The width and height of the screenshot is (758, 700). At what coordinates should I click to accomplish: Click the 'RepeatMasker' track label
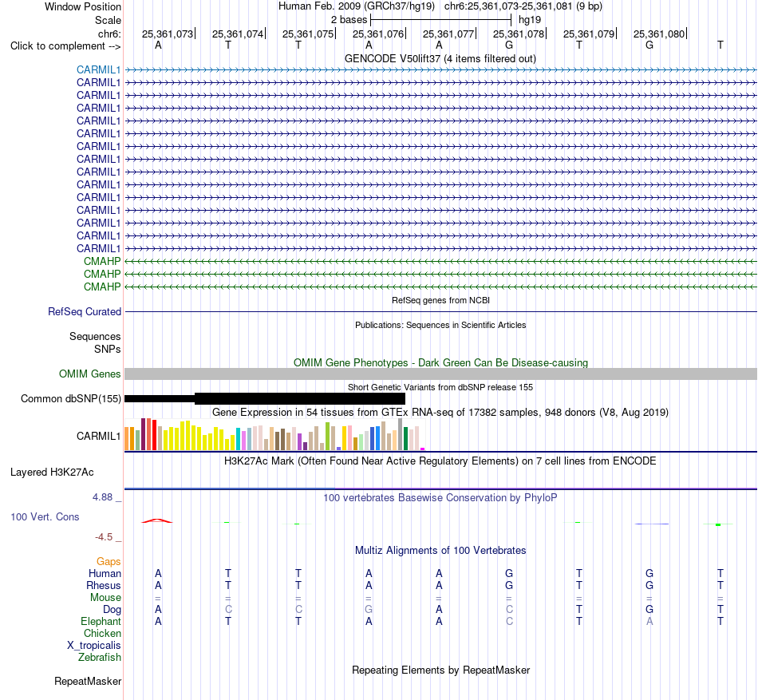tap(88, 681)
